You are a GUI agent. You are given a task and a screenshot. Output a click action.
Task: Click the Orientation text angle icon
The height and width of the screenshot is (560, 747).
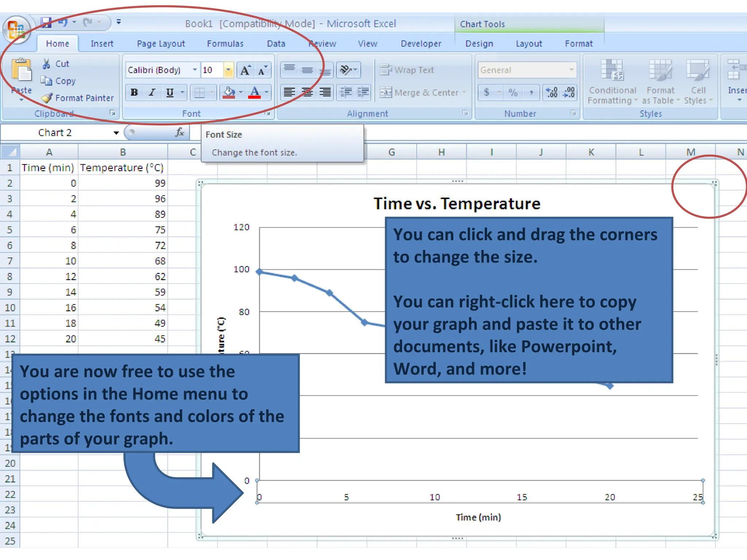[x=348, y=70]
